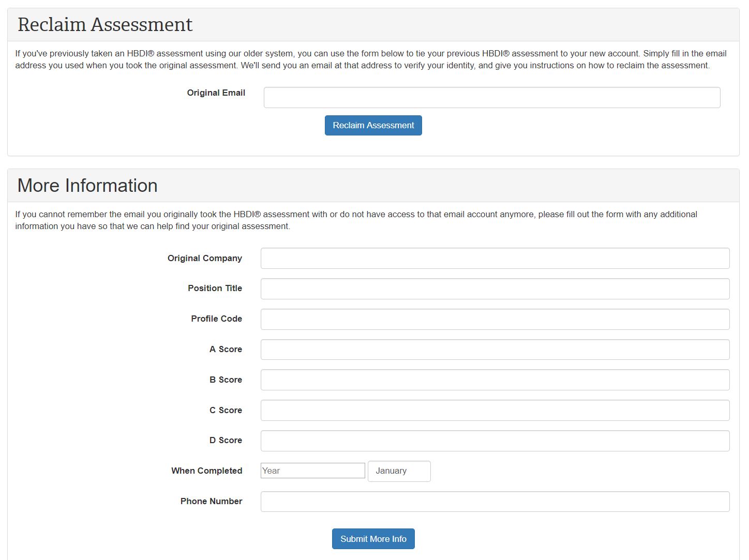Click the "Original Email" label text
The height and width of the screenshot is (560, 749).
(x=216, y=93)
